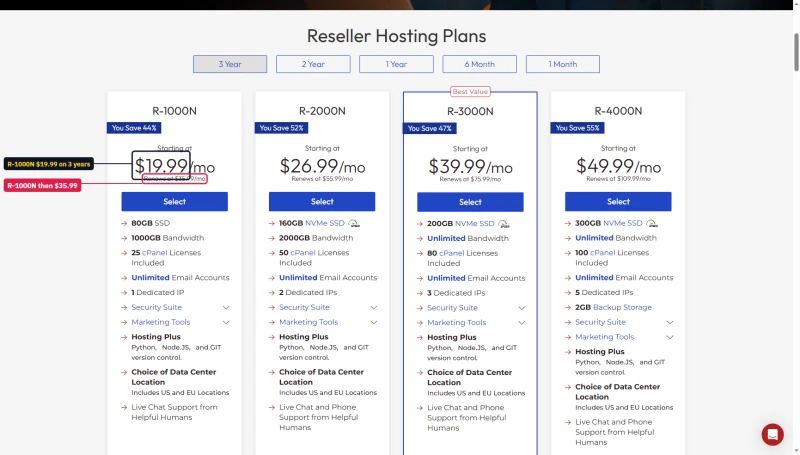Switch to the 6 Month billing tab
This screenshot has width=800, height=455.
coord(480,64)
